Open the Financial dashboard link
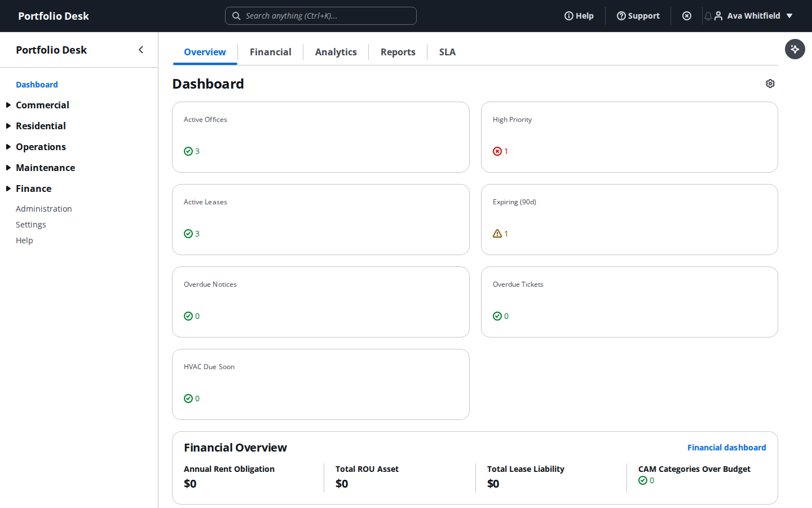Viewport: 812px width, 508px height. (726, 448)
